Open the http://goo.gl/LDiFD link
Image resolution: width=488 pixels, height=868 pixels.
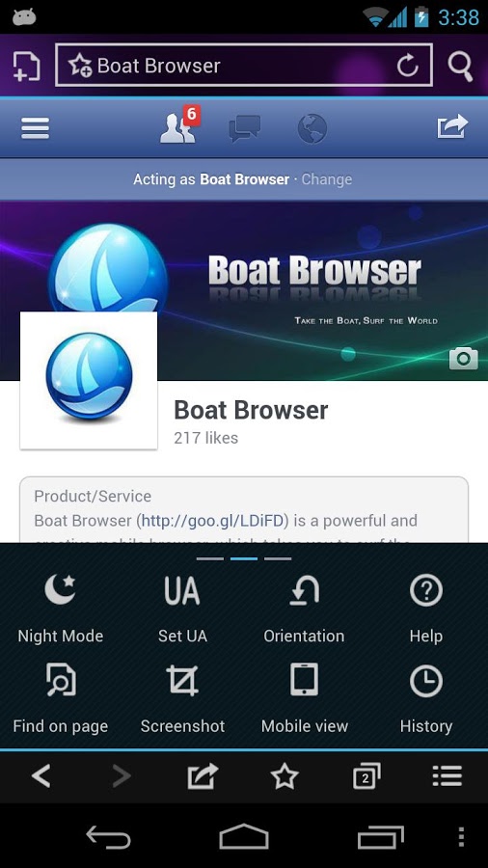[x=212, y=521]
